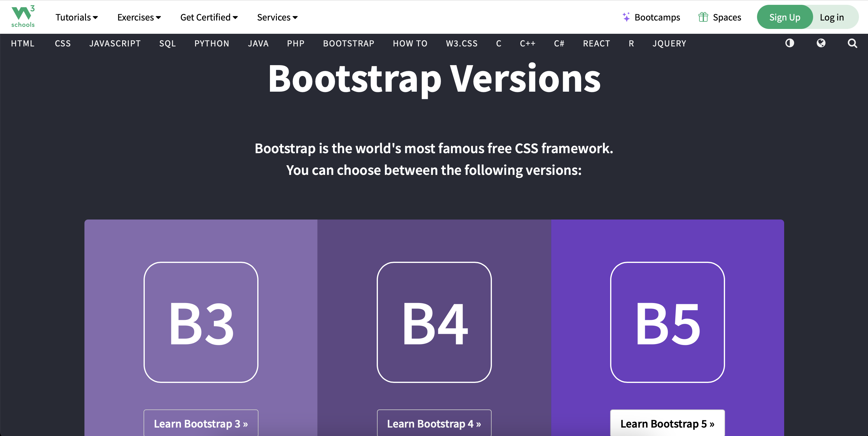Click the B4 logo box
Image resolution: width=868 pixels, height=436 pixels.
(x=434, y=322)
